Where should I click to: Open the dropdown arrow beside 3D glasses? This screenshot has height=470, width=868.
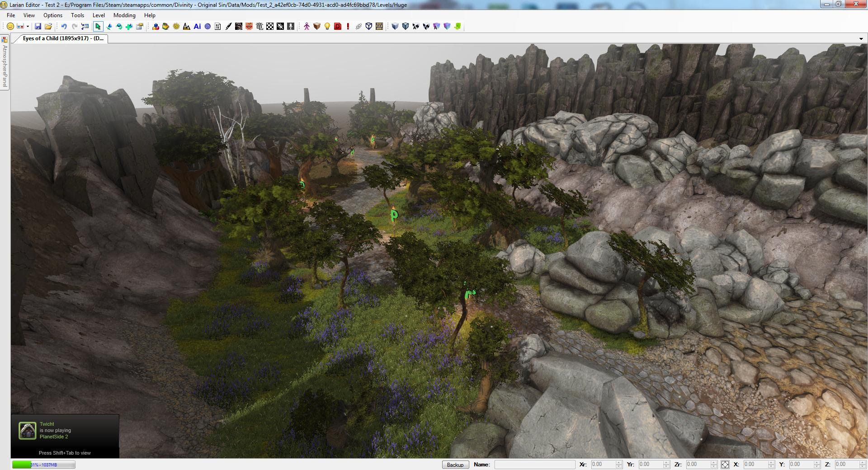[x=28, y=27]
